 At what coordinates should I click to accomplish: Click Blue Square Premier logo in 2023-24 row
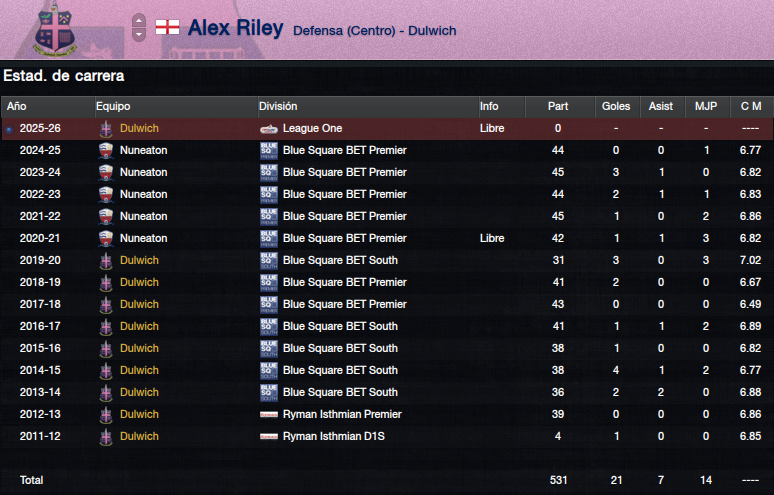click(x=269, y=173)
